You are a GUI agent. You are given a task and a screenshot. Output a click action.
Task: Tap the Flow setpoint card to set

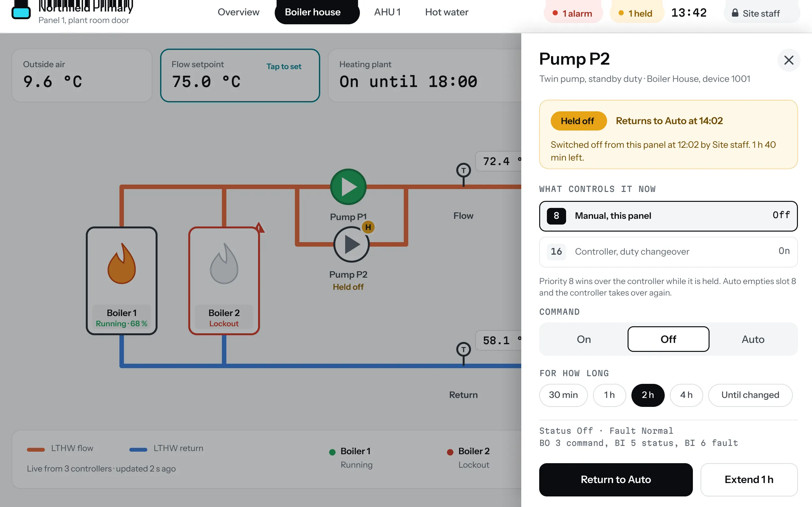click(240, 75)
